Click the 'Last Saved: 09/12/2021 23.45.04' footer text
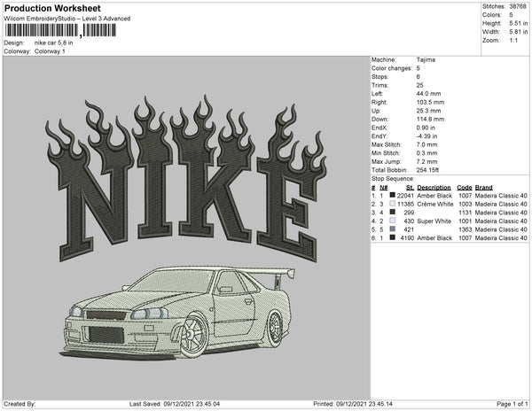 coord(175,404)
